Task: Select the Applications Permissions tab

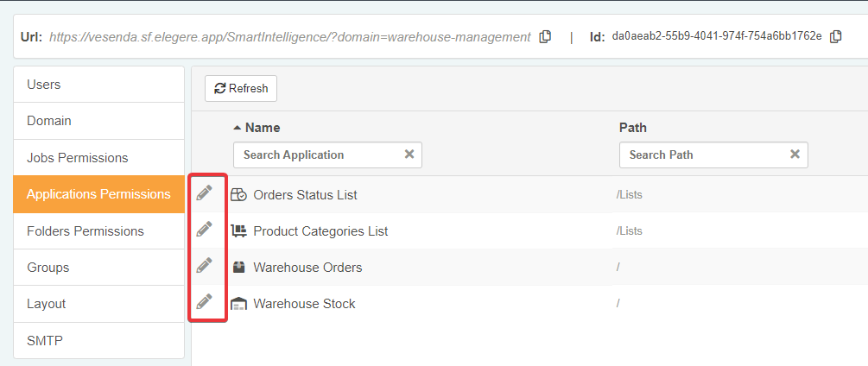Action: 98,194
